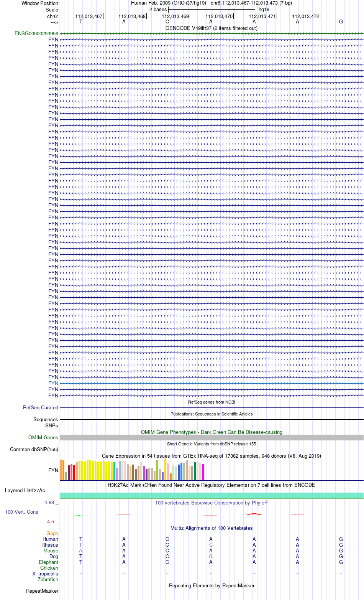The width and height of the screenshot is (364, 600).
Task: Select the Rhesus species label
Action: (50, 545)
